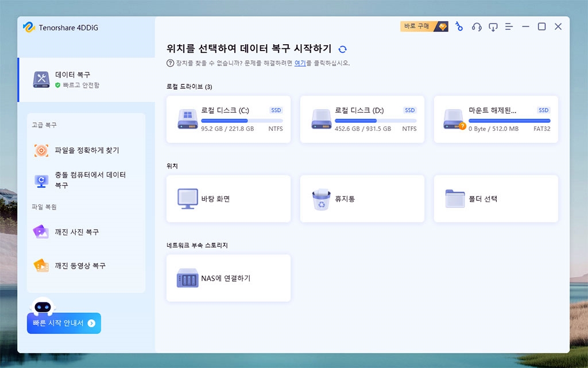Screen dimensions: 588x368
Task: Click the Windows drive icon for C:
Action: 188,119
